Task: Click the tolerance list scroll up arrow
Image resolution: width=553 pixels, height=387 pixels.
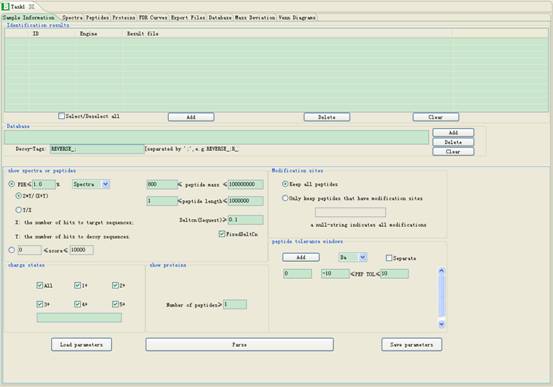Action: coord(441,271)
